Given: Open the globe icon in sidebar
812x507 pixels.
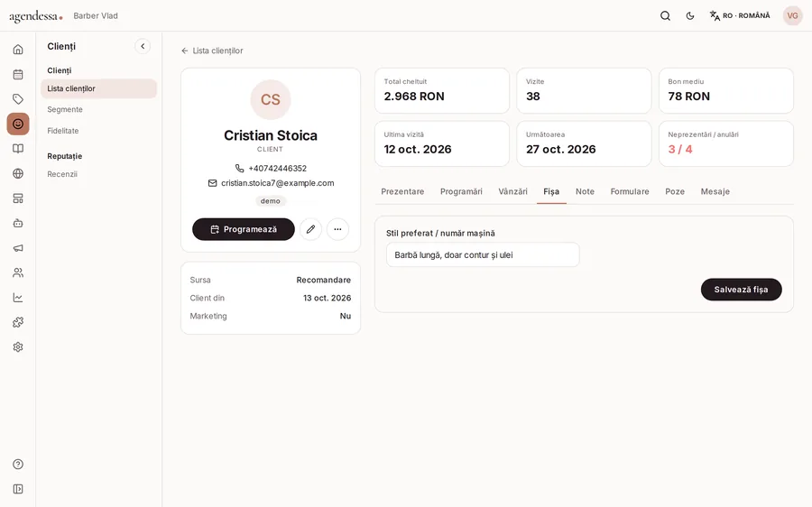Looking at the screenshot, I should pyautogui.click(x=18, y=173).
